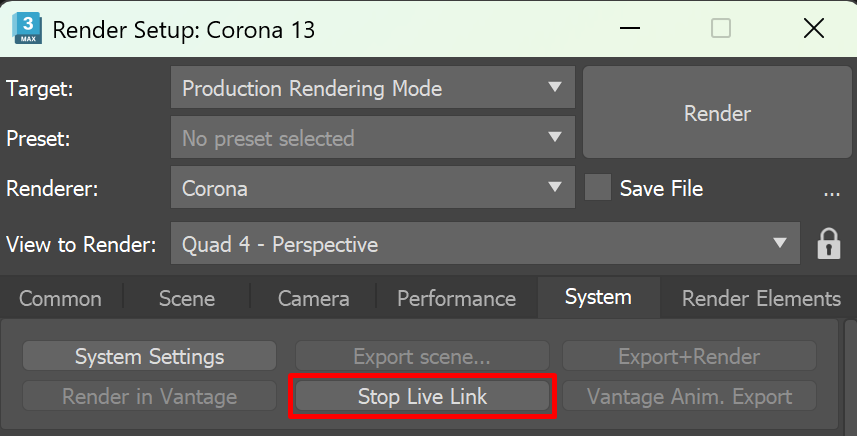
Task: Open the Target rendering mode dropdown
Action: pos(372,88)
